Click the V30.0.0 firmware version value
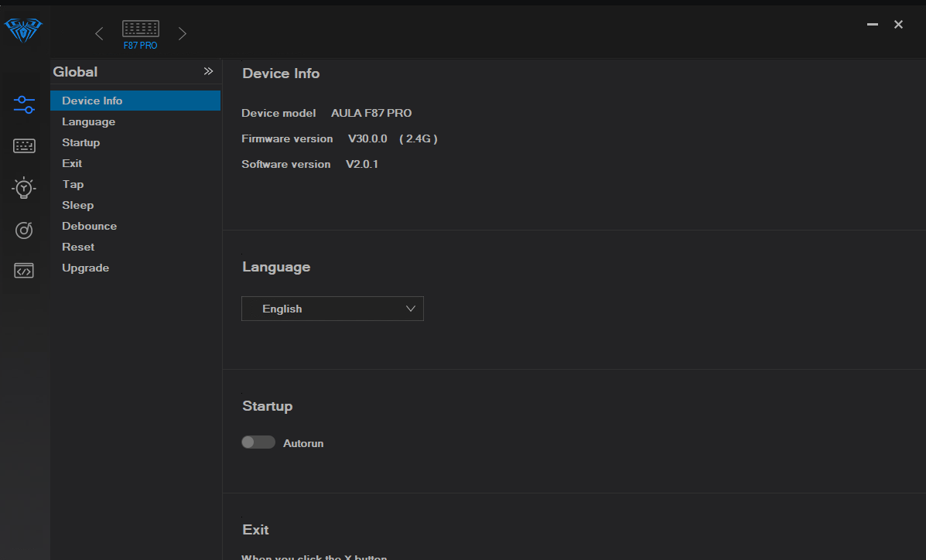The height and width of the screenshot is (560, 926). click(367, 138)
